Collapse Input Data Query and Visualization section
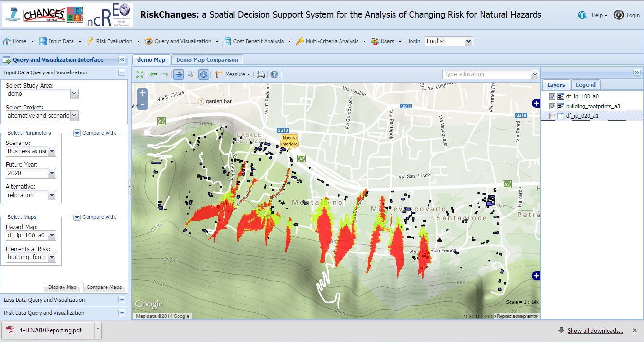This screenshot has width=644, height=342. point(122,72)
